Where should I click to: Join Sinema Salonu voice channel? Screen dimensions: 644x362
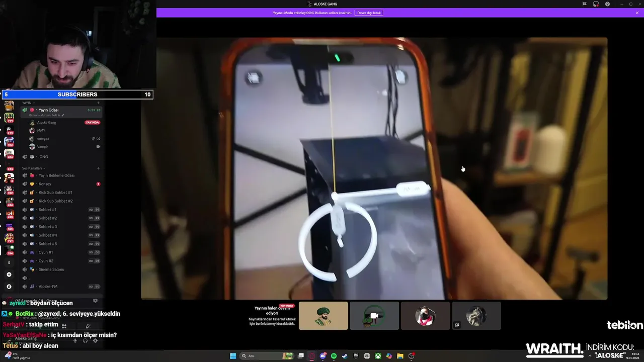61,269
